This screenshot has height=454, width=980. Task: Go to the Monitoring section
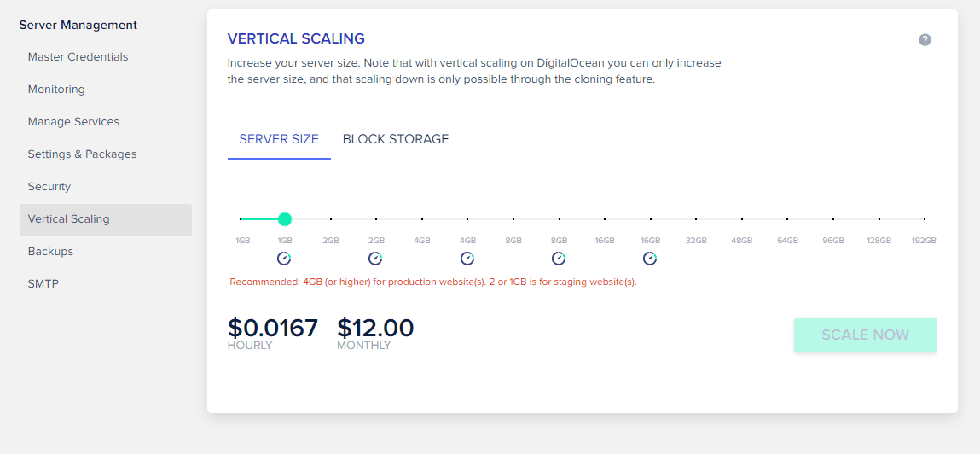[x=56, y=90]
